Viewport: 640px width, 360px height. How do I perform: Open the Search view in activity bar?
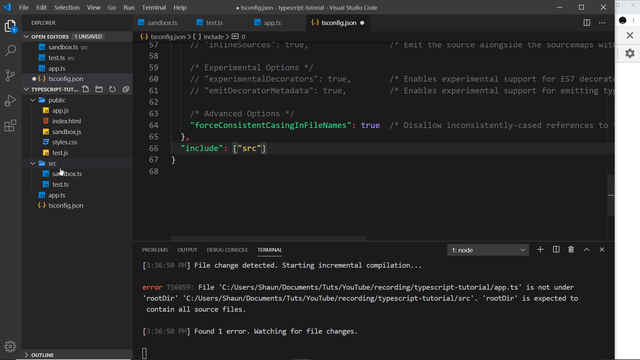point(10,51)
